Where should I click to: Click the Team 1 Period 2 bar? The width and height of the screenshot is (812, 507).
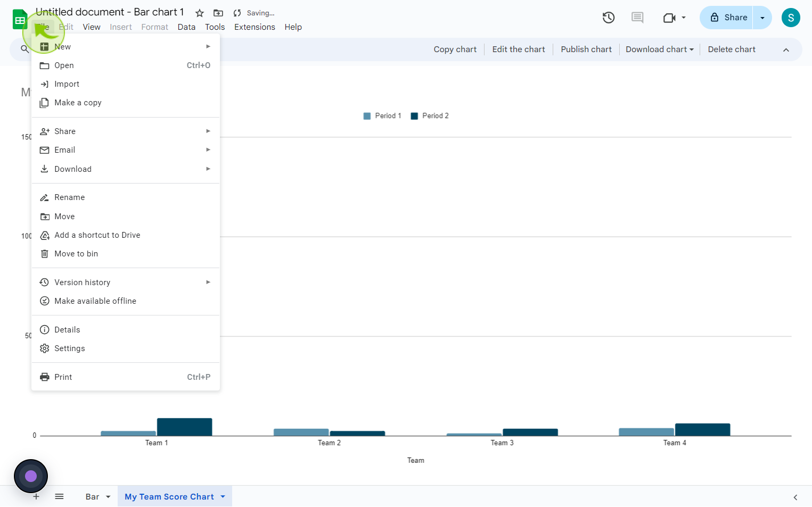(184, 427)
